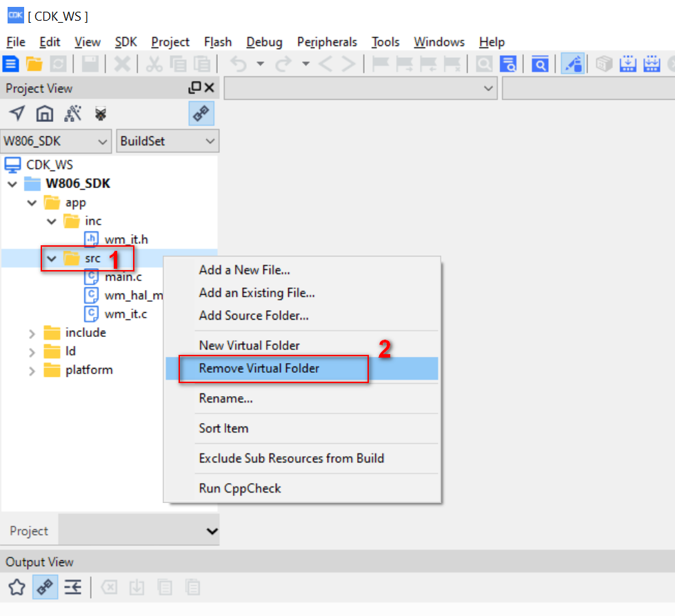This screenshot has width=675, height=616.
Task: Click the Project View bug-like icon
Action: 101,114
